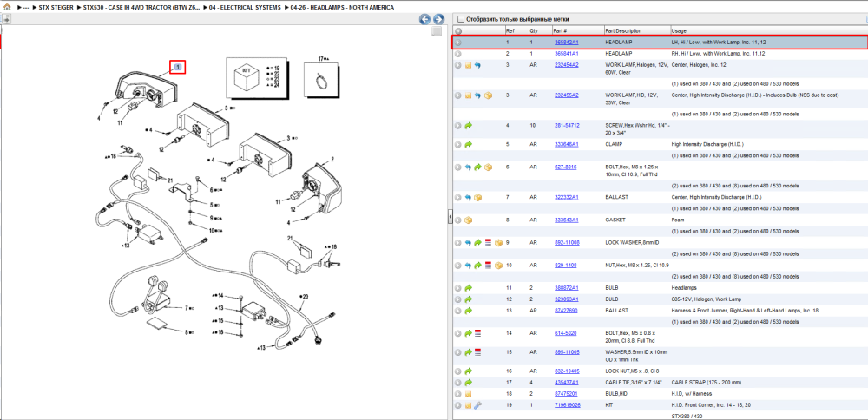Open part number 365842A1 link
The width and height of the screenshot is (868, 420).
pyautogui.click(x=566, y=43)
